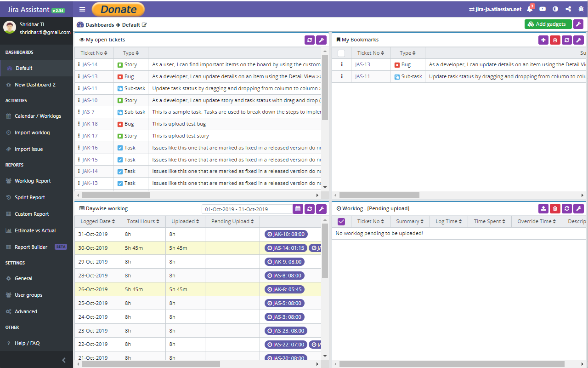Refresh the Daywise worklog gadget
The width and height of the screenshot is (588, 368).
point(310,209)
